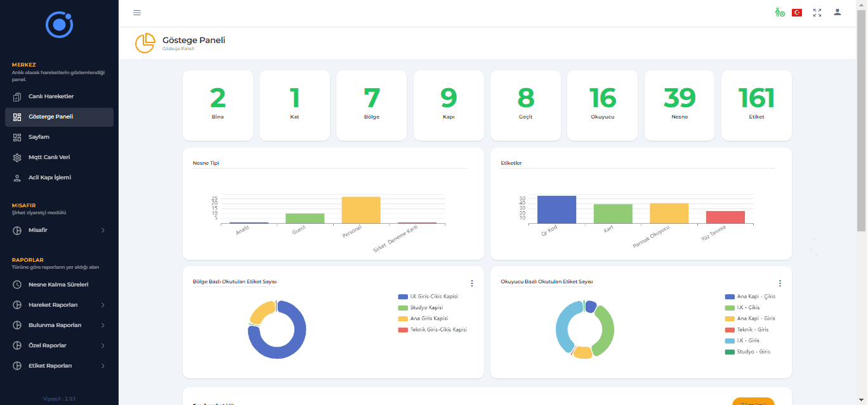The image size is (868, 405).
Task: Change language via Turkish flag icon
Action: tap(797, 13)
